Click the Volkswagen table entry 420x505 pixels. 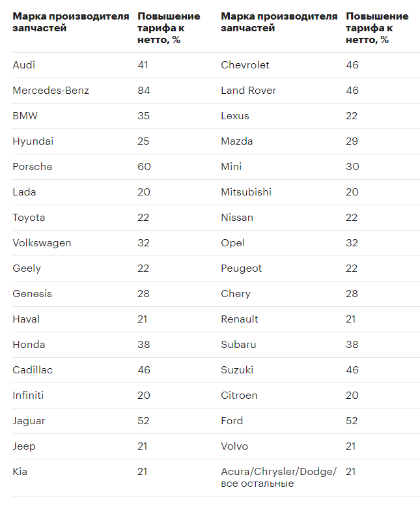click(42, 243)
